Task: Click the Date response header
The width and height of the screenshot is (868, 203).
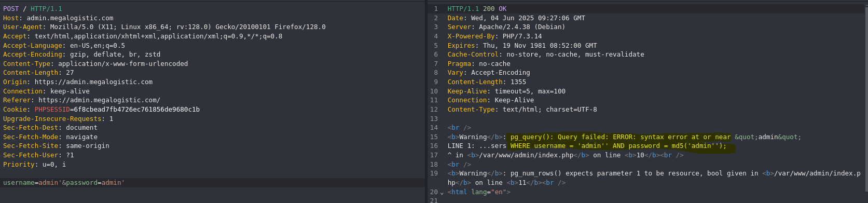Action: click(516, 18)
